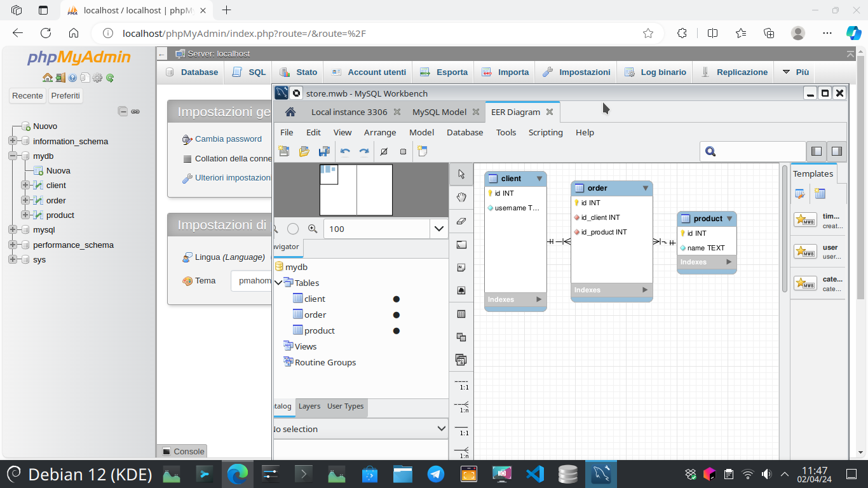Select the image placement tool
This screenshot has height=488, width=868.
tap(461, 290)
